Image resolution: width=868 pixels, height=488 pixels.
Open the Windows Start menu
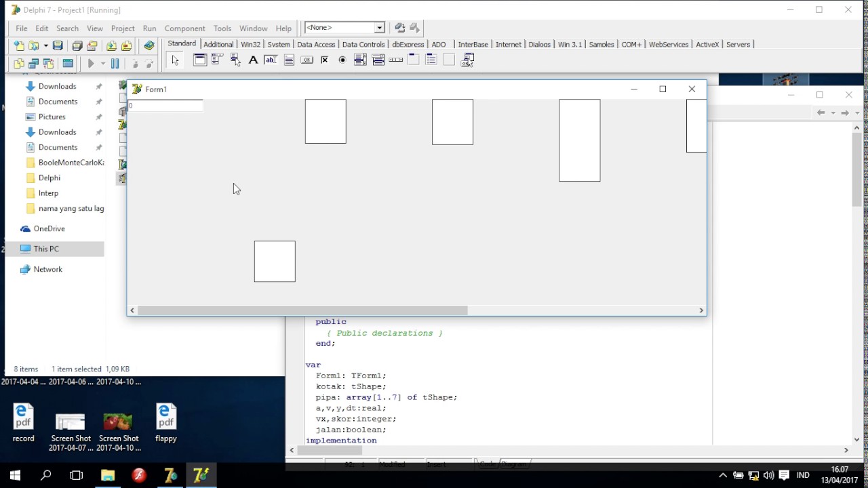point(15,475)
